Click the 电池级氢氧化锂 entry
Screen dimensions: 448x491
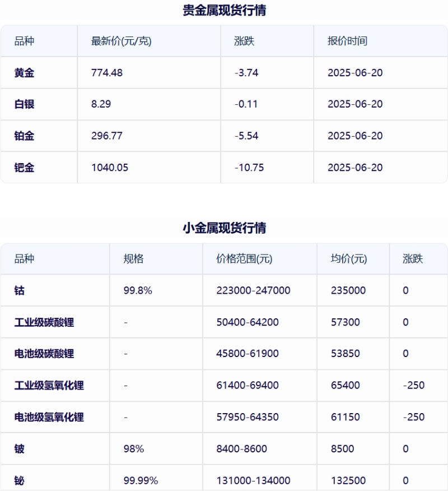[x=49, y=417]
